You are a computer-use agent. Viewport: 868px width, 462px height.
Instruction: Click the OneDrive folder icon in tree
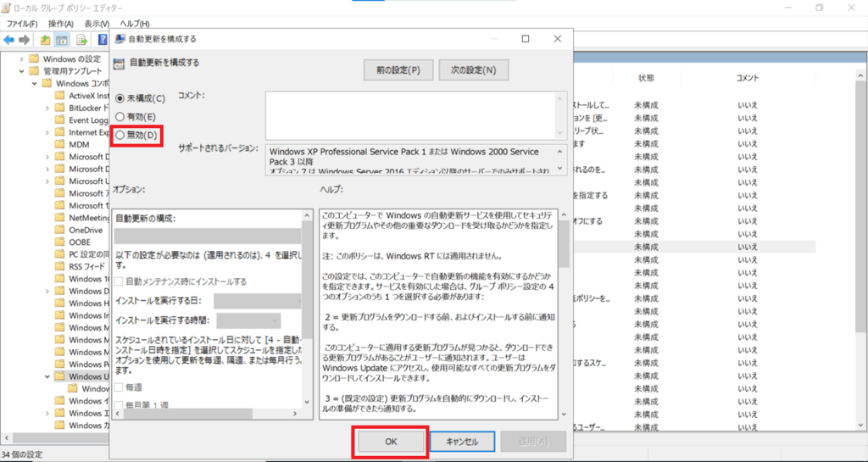point(59,230)
